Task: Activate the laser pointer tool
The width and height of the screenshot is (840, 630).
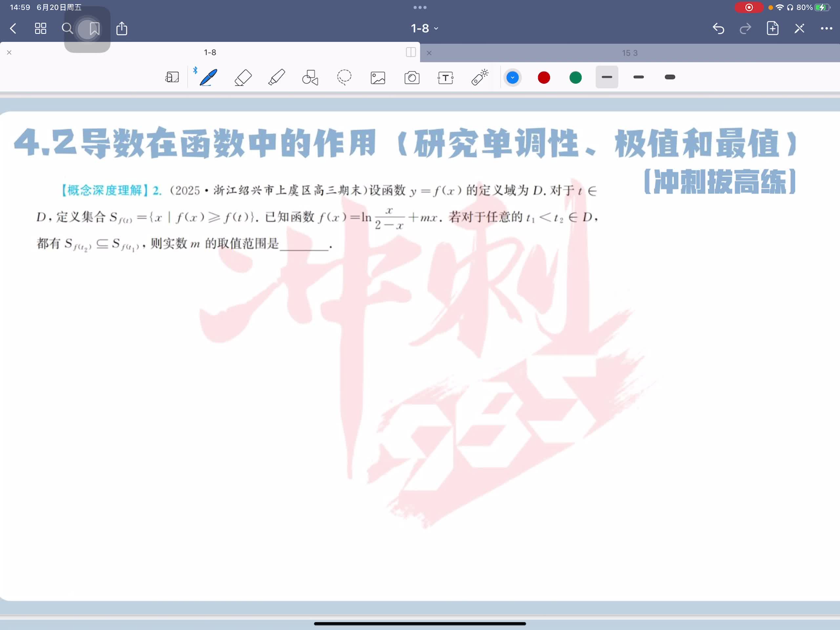Action: (x=480, y=77)
